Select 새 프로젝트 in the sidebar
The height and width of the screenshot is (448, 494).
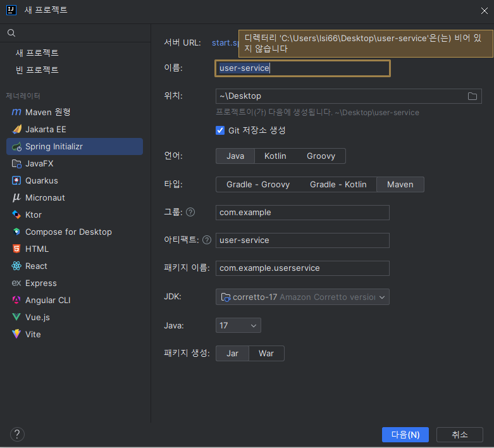pyautogui.click(x=37, y=53)
